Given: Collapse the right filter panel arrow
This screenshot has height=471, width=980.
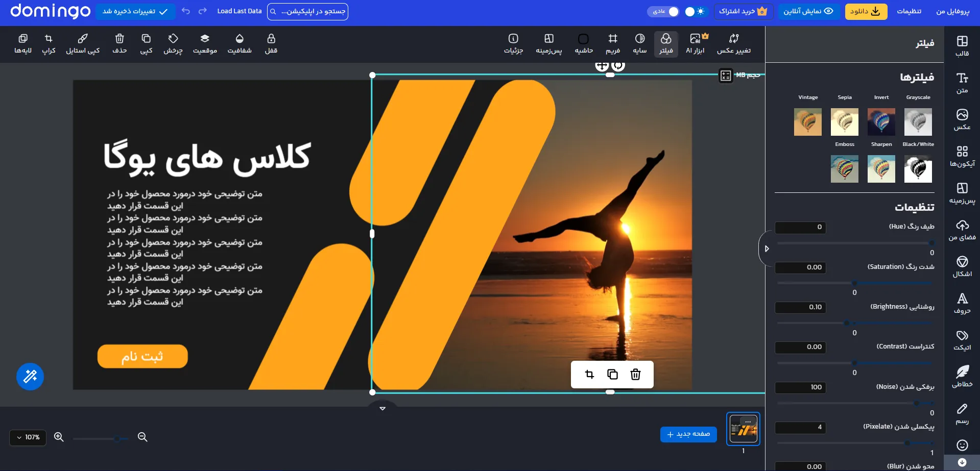Looking at the screenshot, I should (x=766, y=249).
